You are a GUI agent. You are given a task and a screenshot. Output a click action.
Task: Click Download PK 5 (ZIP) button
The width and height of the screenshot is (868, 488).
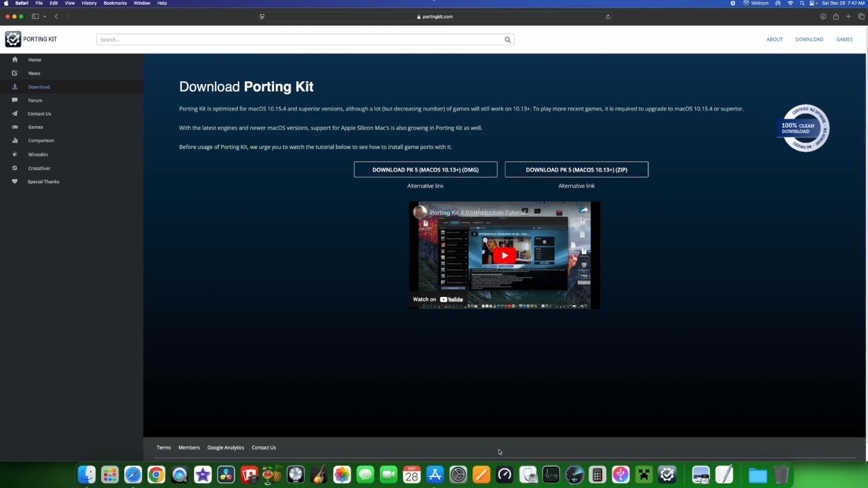pyautogui.click(x=576, y=169)
